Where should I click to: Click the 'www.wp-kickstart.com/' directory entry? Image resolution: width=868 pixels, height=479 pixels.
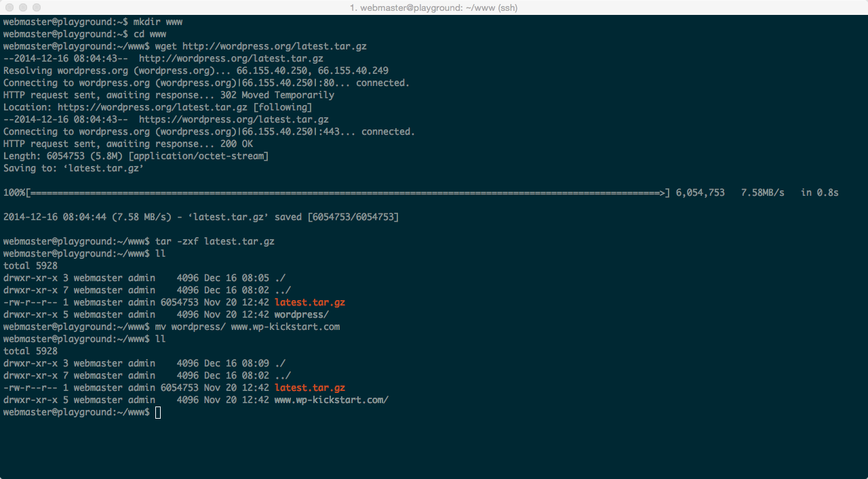coord(332,400)
